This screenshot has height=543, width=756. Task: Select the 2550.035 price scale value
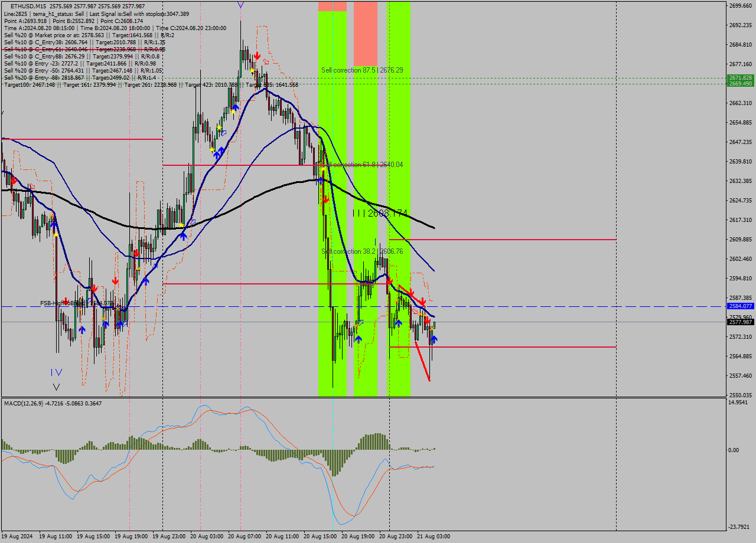pyautogui.click(x=740, y=395)
